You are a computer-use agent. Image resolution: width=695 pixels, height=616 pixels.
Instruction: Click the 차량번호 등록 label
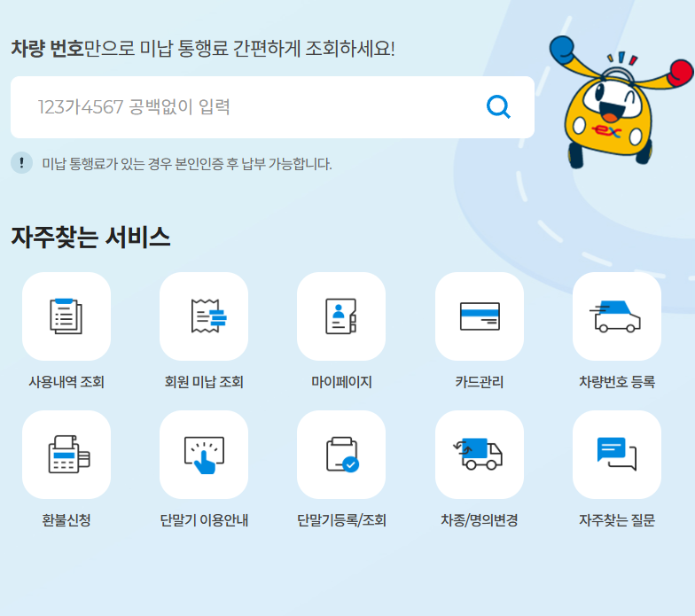(x=617, y=382)
